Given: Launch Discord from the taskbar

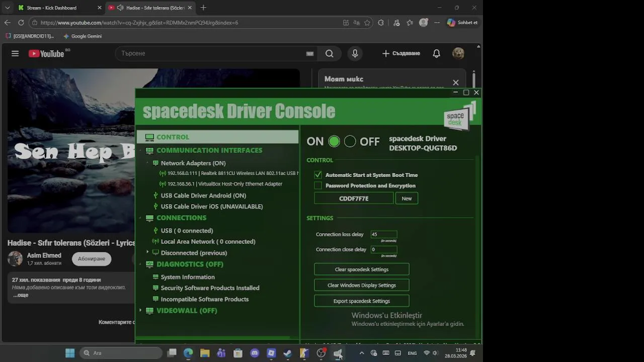Looking at the screenshot, I should [255, 353].
